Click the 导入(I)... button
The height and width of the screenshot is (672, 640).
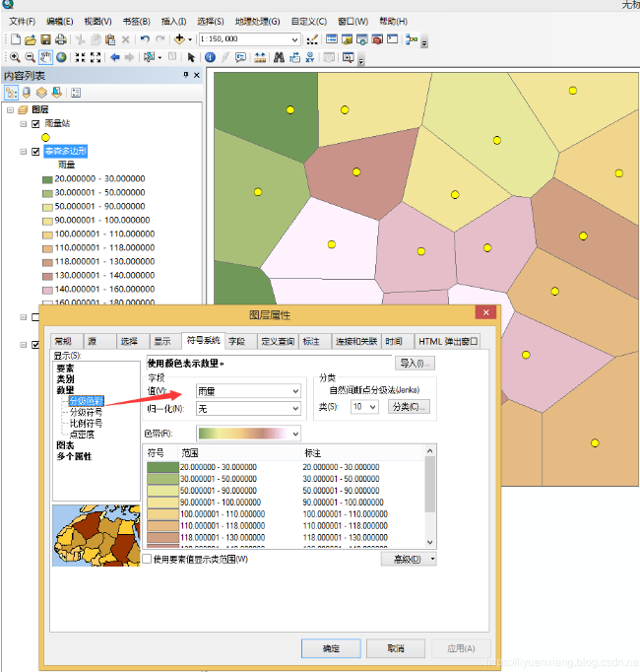tap(415, 363)
